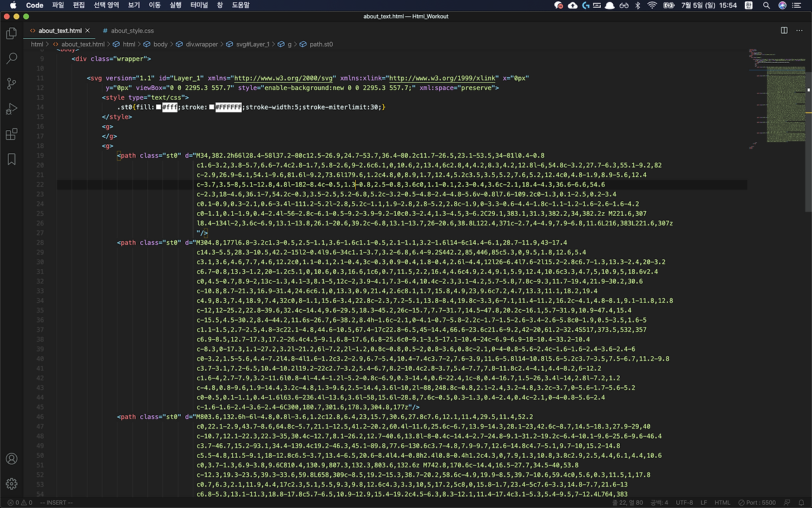812x508 pixels.
Task: Open Siri from the menu bar
Action: (x=782, y=5)
